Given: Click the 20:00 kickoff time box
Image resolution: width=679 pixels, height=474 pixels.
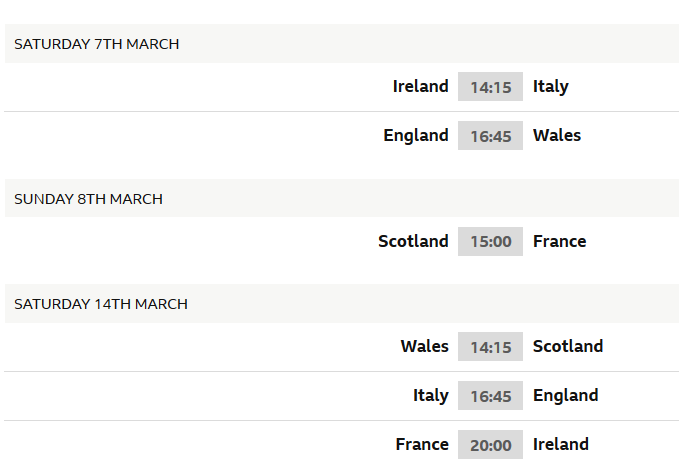Looking at the screenshot, I should (490, 445).
